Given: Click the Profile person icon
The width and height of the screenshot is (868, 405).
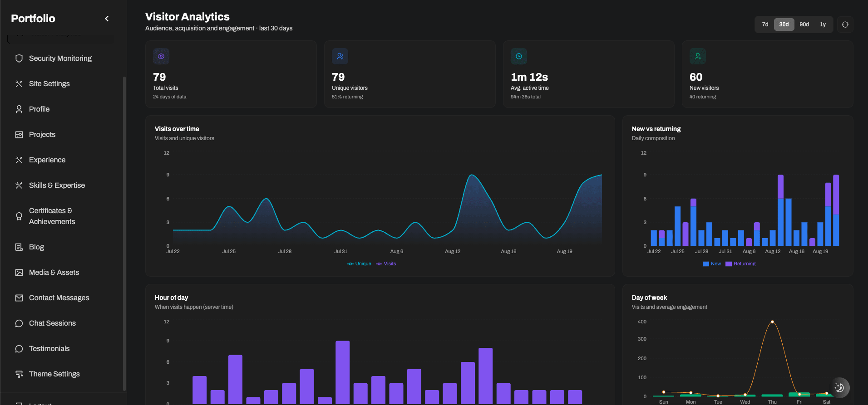Looking at the screenshot, I should pos(19,109).
